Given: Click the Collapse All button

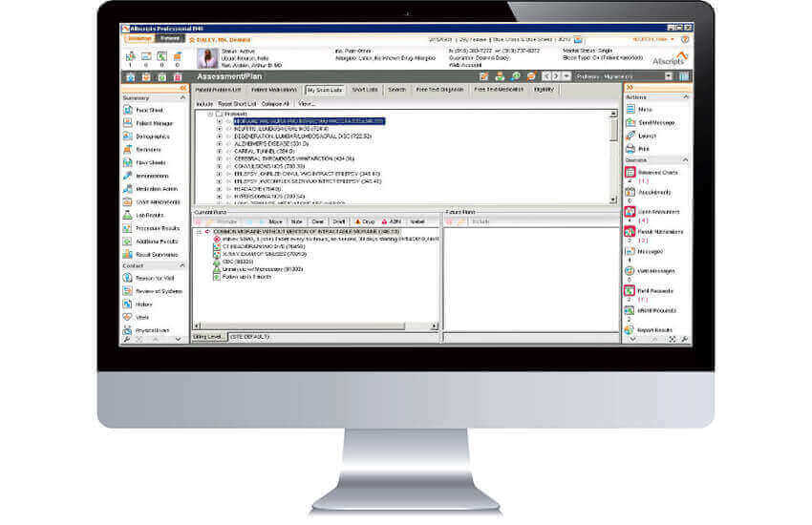Looking at the screenshot, I should coord(275,103).
